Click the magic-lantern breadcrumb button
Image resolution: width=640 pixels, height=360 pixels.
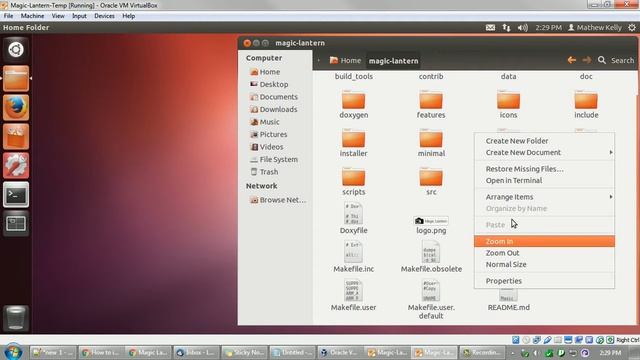(393, 60)
